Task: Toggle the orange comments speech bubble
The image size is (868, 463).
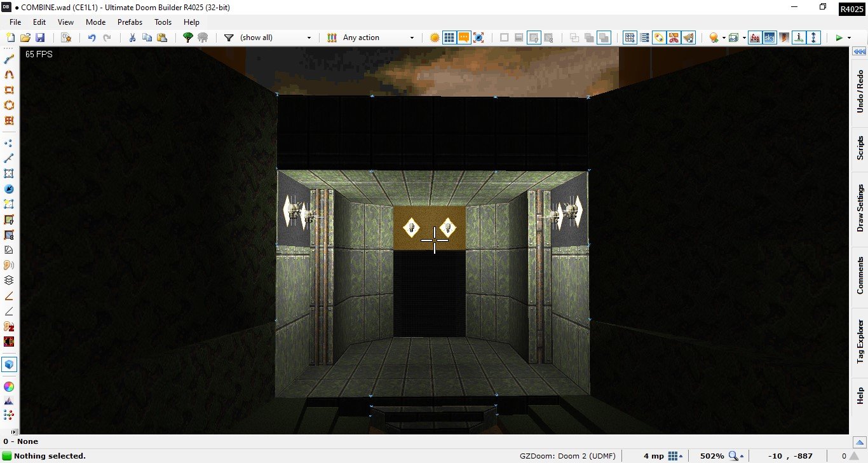Action: [464, 38]
